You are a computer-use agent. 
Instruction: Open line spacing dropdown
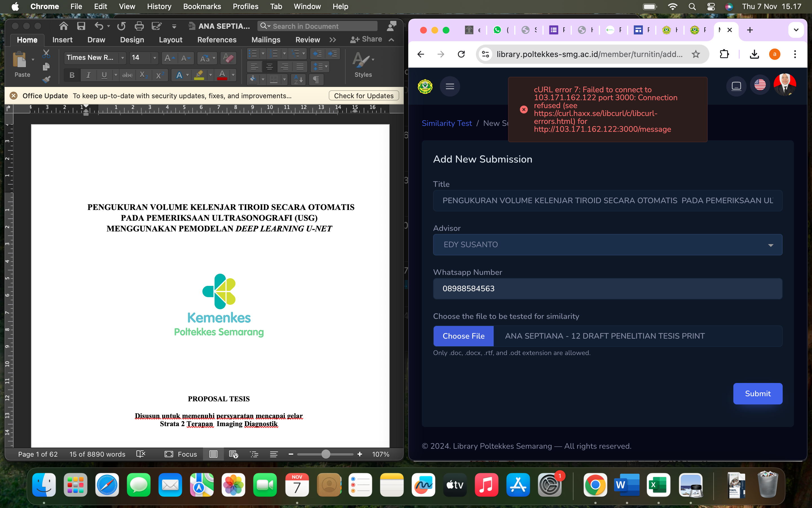320,67
